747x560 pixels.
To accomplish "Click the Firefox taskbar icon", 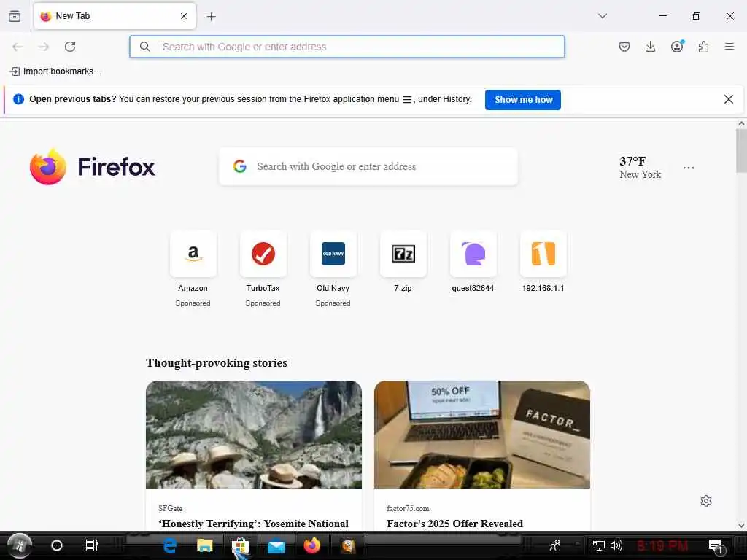I will point(312,545).
